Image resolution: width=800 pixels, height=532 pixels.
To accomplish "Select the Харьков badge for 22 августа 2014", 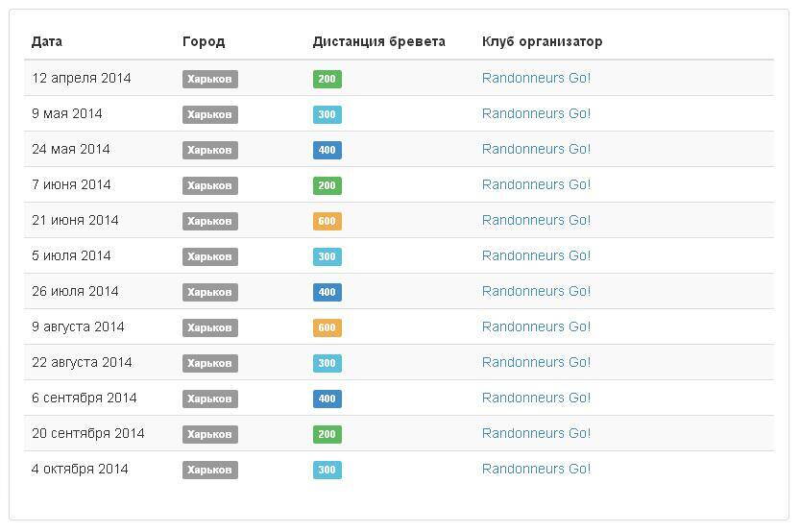I will coord(209,363).
